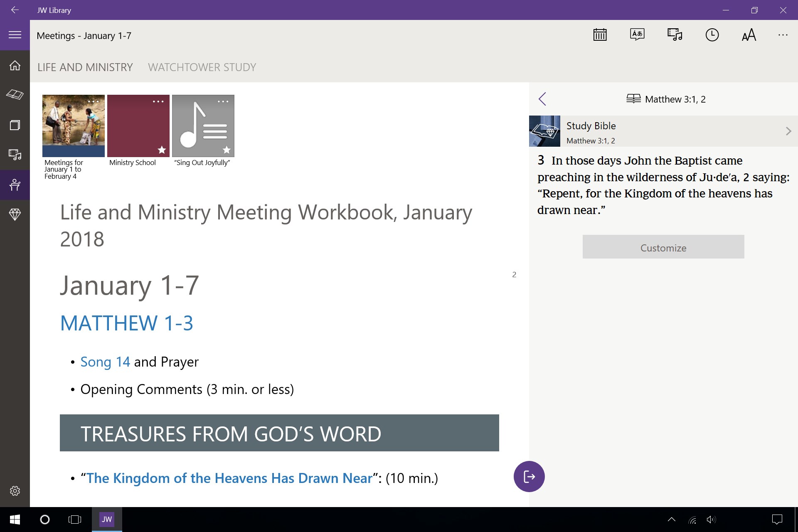This screenshot has height=532, width=798.
Task: Open more options ellipsis in top toolbar
Action: (783, 35)
